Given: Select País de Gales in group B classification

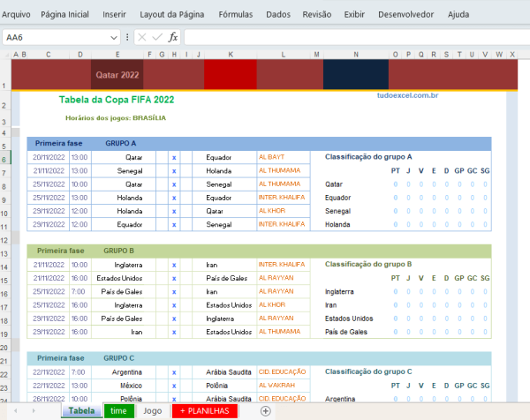Looking at the screenshot, I should (x=346, y=332).
